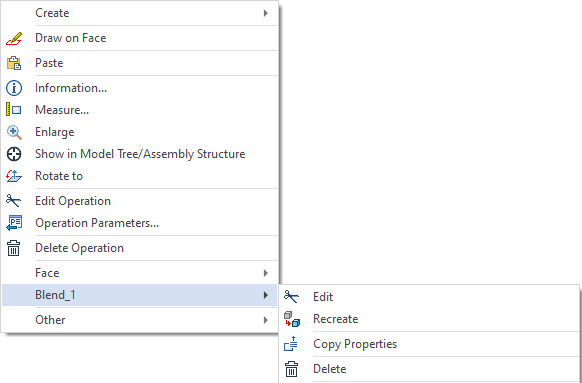Select Edit Operation
Image resolution: width=582 pixels, height=383 pixels.
tap(140, 201)
